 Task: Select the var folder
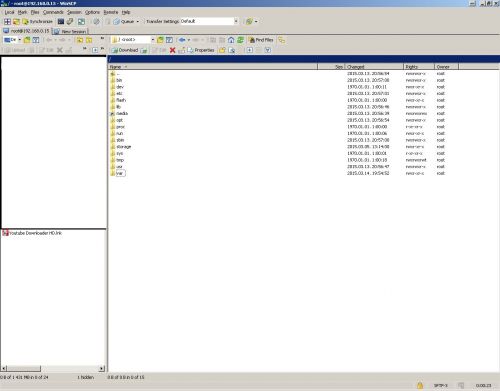pos(120,173)
